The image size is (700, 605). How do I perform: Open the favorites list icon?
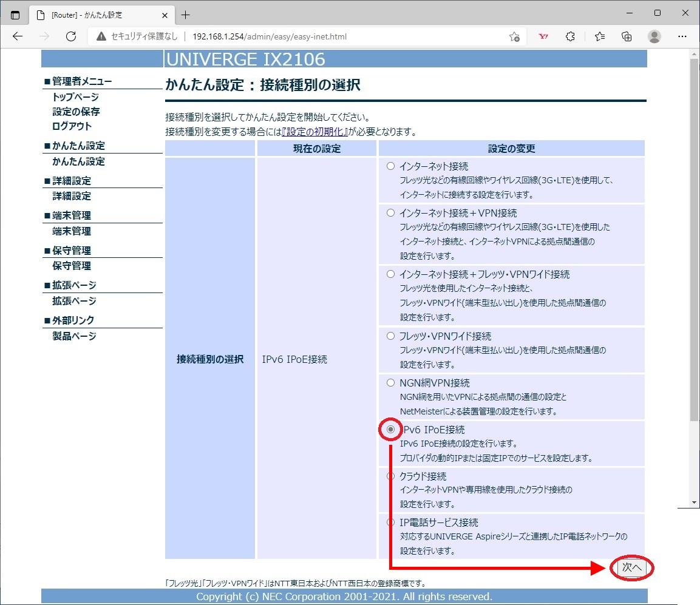pyautogui.click(x=600, y=36)
